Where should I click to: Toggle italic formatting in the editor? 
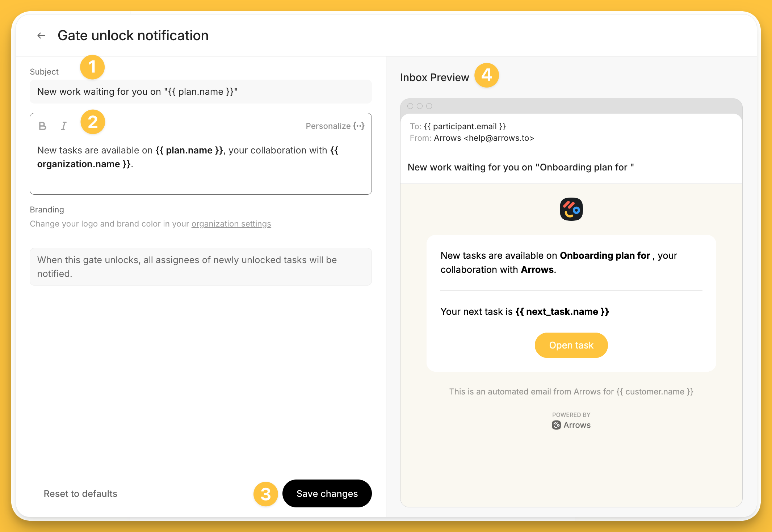(x=64, y=126)
